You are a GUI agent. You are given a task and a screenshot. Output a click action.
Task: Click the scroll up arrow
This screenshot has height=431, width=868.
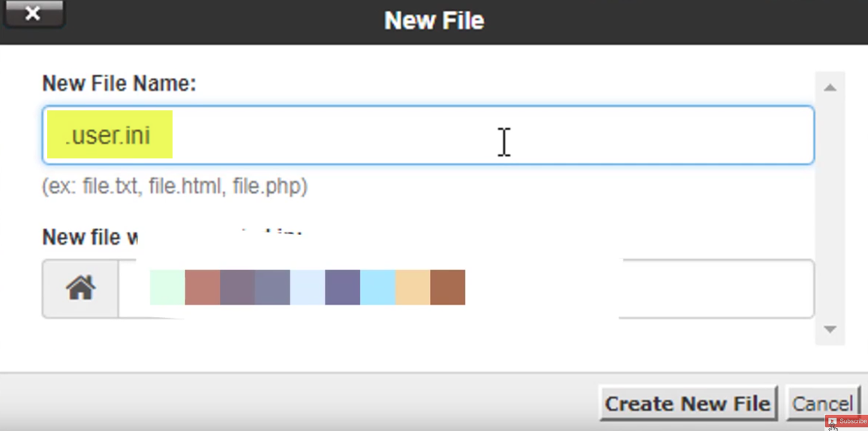[830, 88]
